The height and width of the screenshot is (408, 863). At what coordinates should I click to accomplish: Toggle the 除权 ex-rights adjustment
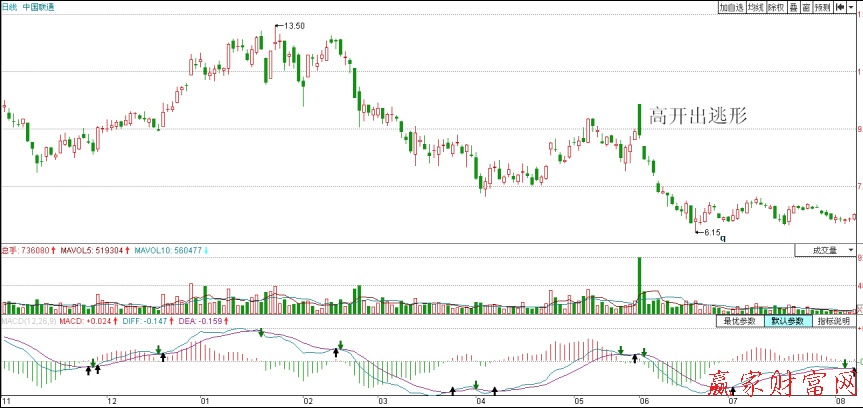pyautogui.click(x=776, y=6)
